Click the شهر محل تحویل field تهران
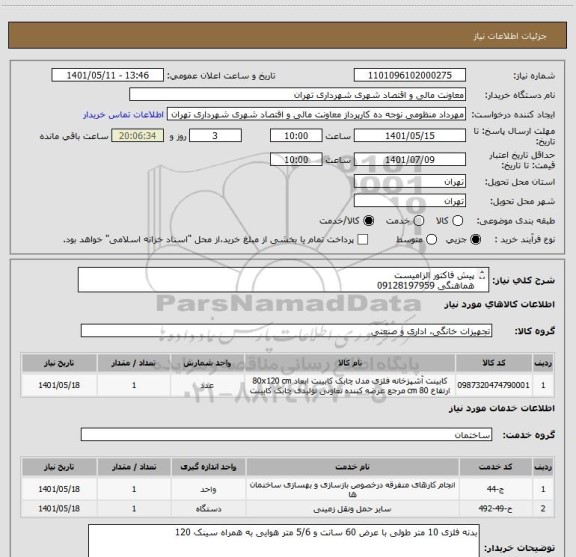Viewport: 576px width, 557px height. [410, 201]
